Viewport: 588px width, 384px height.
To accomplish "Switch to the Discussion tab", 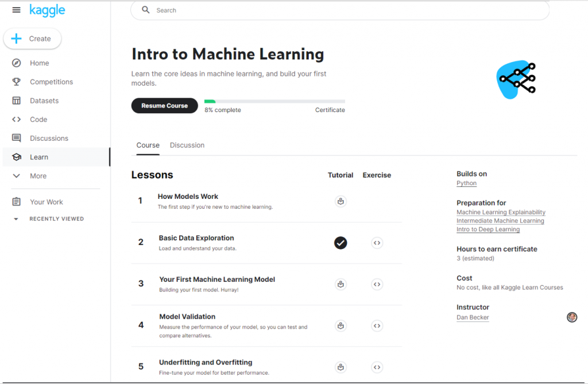I will pyautogui.click(x=187, y=145).
